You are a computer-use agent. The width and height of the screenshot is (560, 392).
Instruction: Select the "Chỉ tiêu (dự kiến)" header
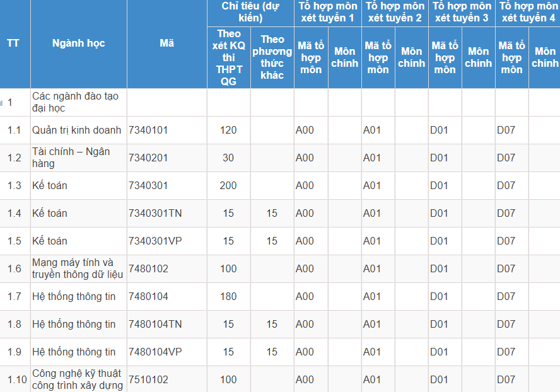click(x=250, y=12)
